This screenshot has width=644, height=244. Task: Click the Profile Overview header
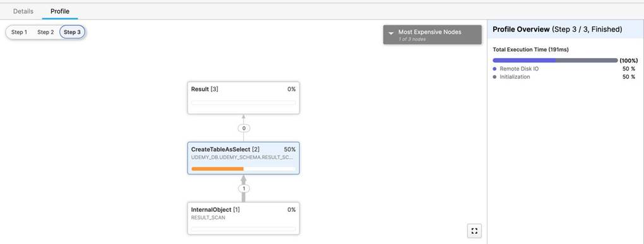(558, 30)
